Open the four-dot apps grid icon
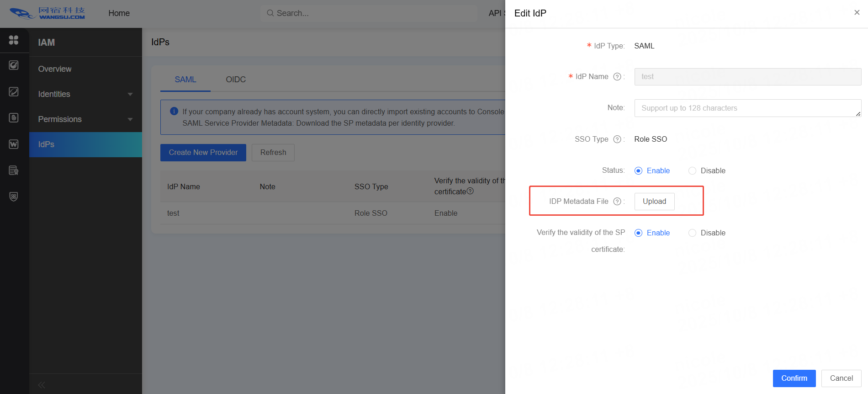The height and width of the screenshot is (394, 868). coord(14,40)
